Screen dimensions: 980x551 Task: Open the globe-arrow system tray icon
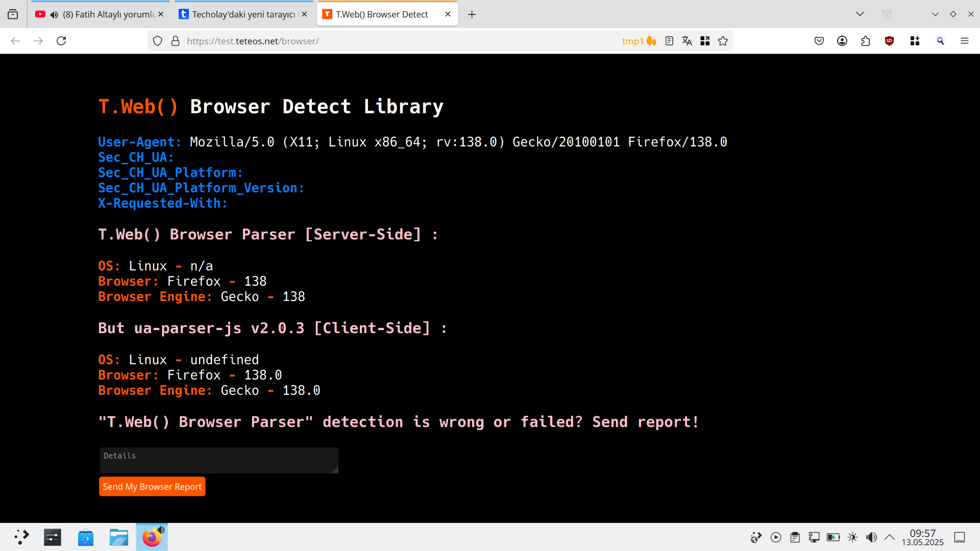[x=756, y=537]
